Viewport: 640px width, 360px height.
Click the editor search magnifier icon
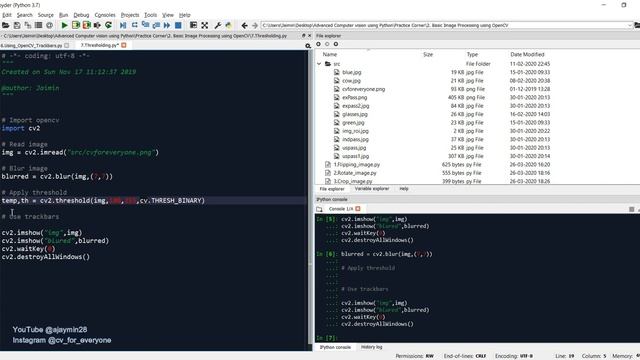pyautogui.click(x=308, y=46)
